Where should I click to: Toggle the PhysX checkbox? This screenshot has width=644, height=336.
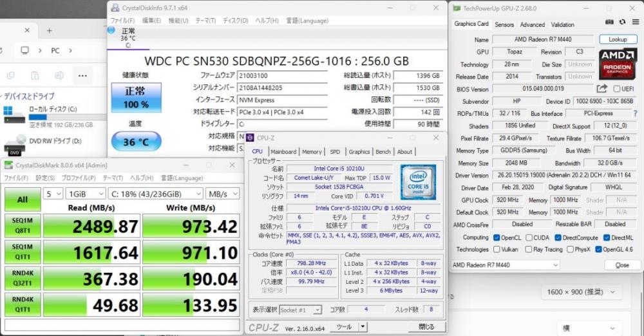[x=570, y=249]
